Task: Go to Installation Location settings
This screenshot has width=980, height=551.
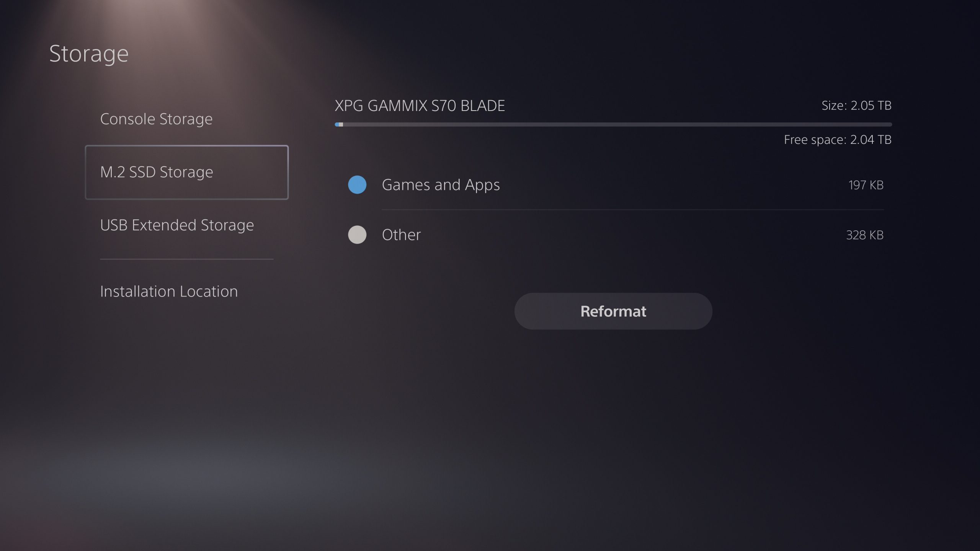Action: (x=169, y=292)
